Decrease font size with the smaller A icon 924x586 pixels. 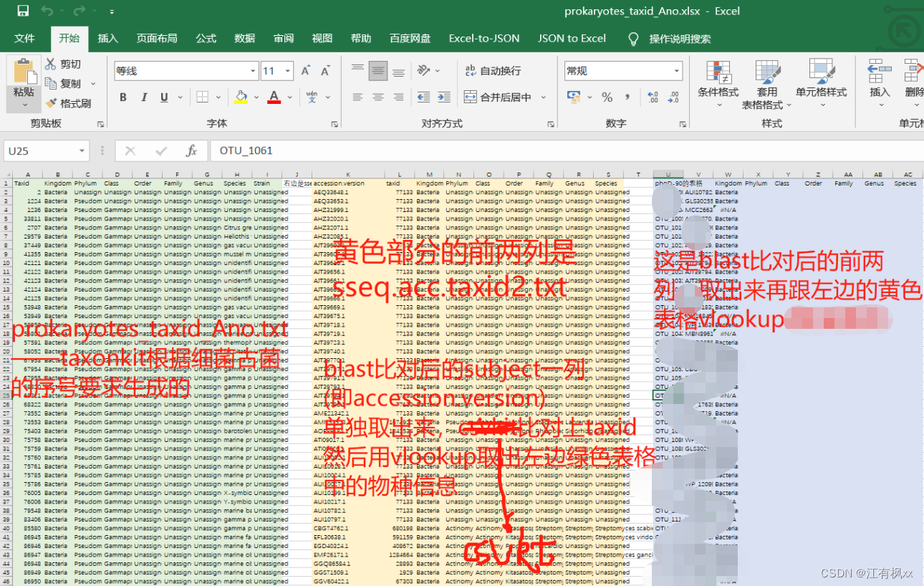[325, 71]
